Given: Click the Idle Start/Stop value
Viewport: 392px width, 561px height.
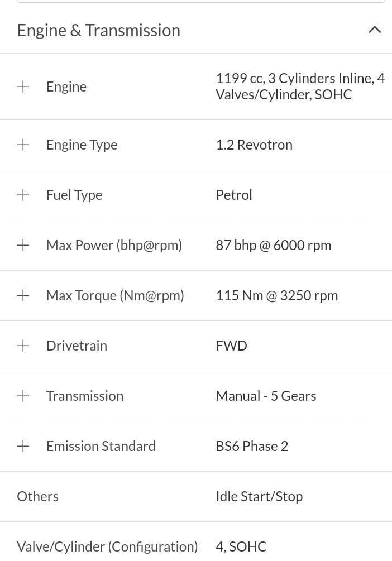Looking at the screenshot, I should pos(259,497).
